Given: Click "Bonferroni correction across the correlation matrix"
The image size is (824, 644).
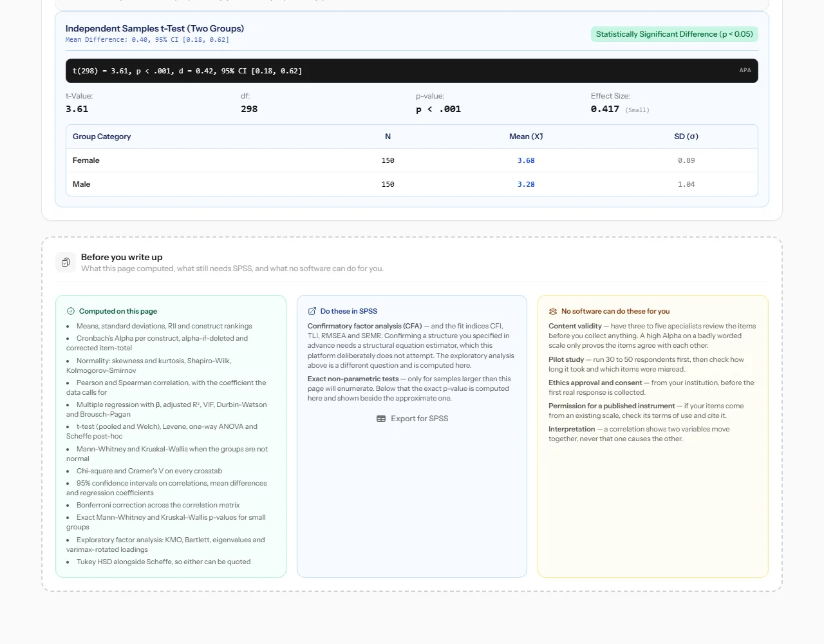Looking at the screenshot, I should click(158, 506).
